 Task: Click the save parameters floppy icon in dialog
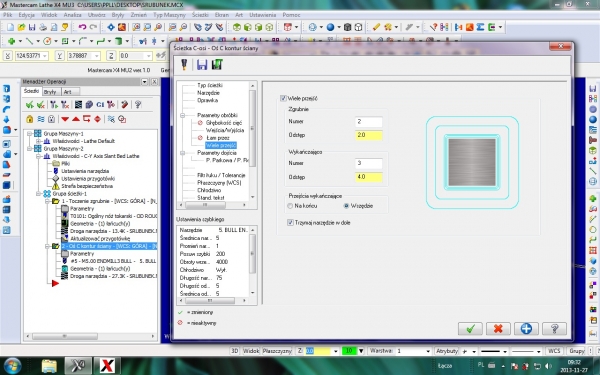coord(202,65)
